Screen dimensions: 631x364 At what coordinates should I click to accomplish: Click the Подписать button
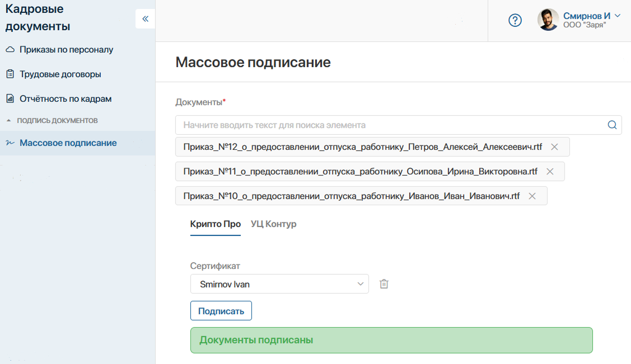tap(221, 311)
